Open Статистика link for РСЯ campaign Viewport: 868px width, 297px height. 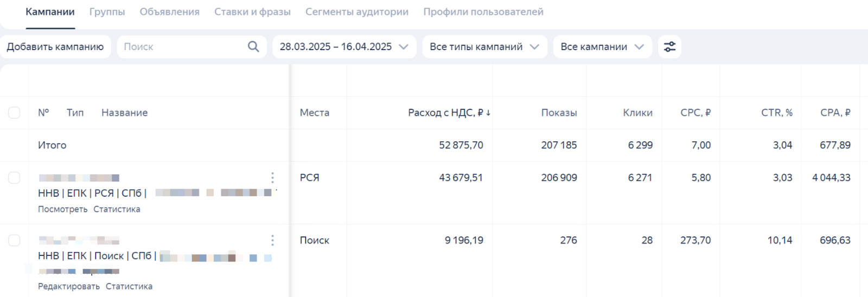pyautogui.click(x=117, y=209)
